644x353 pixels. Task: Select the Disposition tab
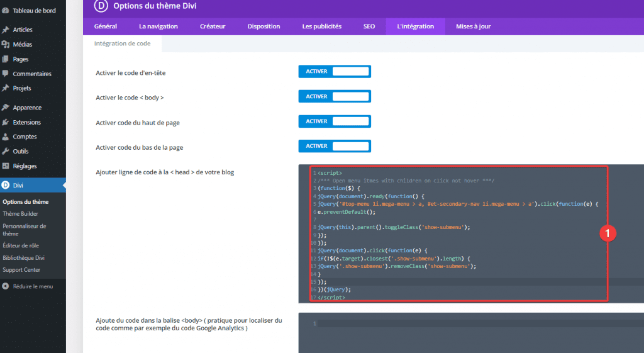pyautogui.click(x=264, y=26)
